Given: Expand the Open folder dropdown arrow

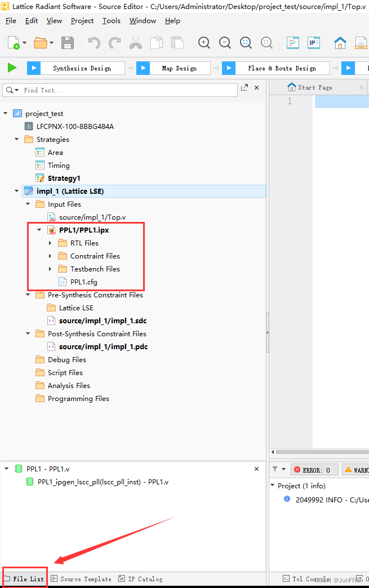Looking at the screenshot, I should click(x=51, y=43).
